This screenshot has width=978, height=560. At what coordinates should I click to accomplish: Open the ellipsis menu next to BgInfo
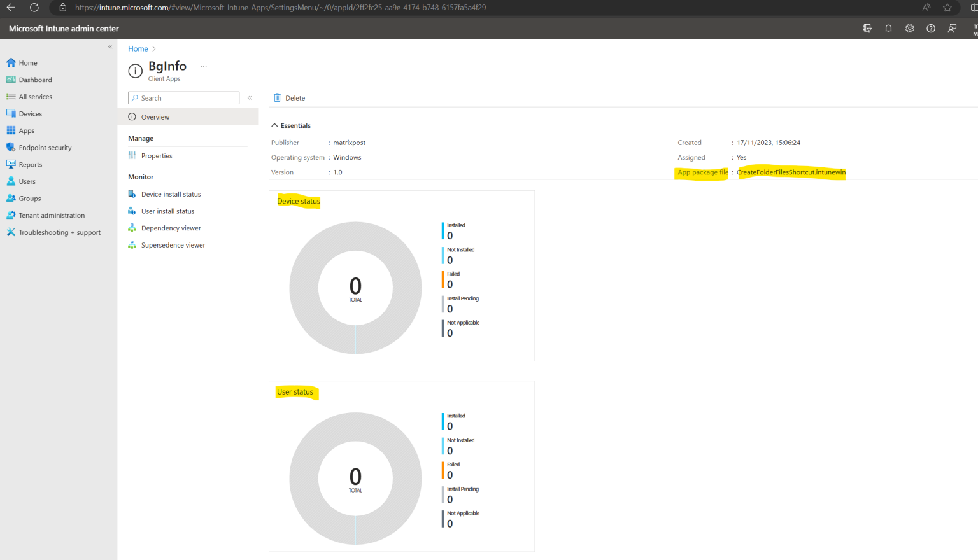coord(203,66)
